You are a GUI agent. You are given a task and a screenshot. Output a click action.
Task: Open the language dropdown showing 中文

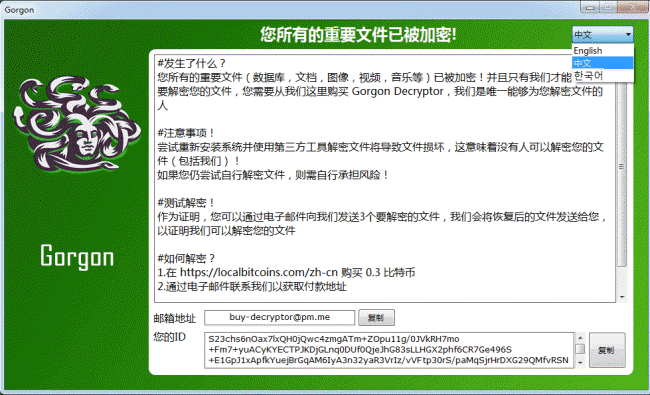(x=602, y=35)
